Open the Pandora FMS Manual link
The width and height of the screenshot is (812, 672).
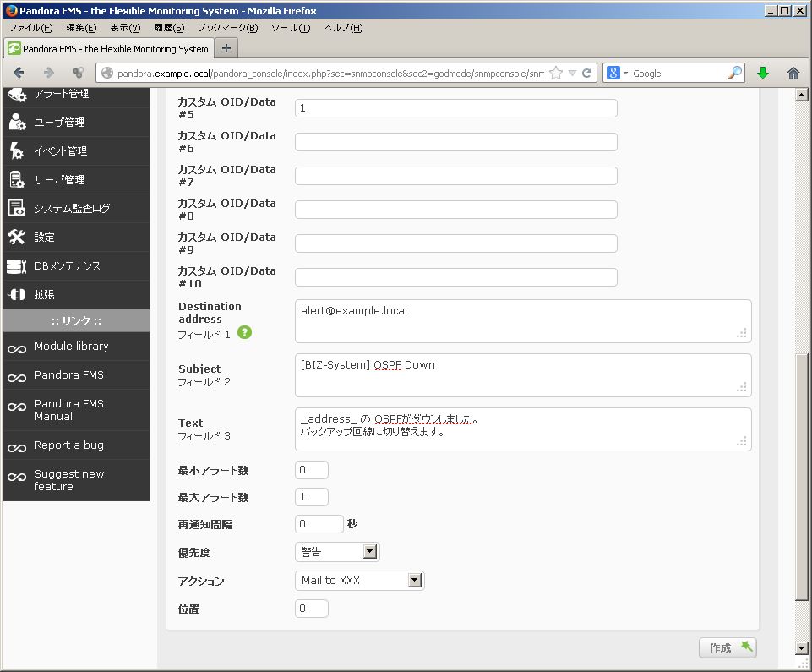[69, 410]
